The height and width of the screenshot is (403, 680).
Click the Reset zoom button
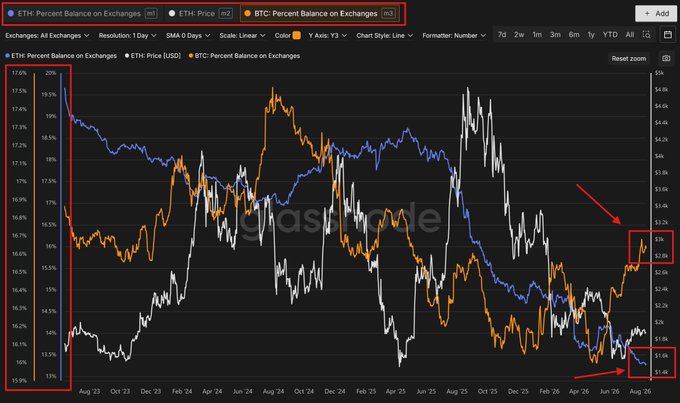pyautogui.click(x=628, y=58)
